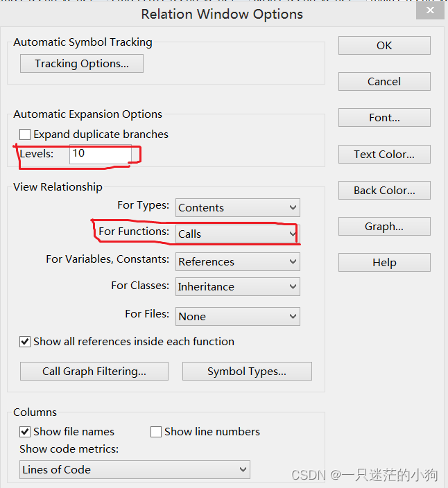Close the dialog with the X button

point(430,10)
